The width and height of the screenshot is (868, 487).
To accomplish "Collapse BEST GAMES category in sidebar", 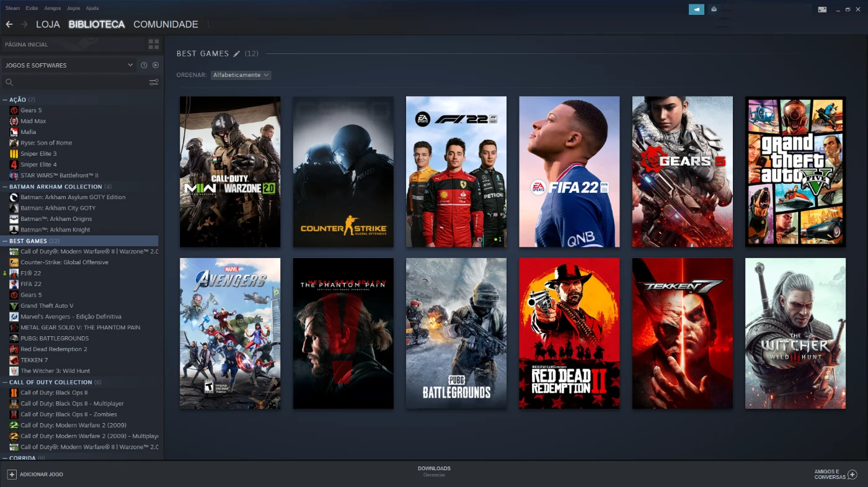I will 5,241.
